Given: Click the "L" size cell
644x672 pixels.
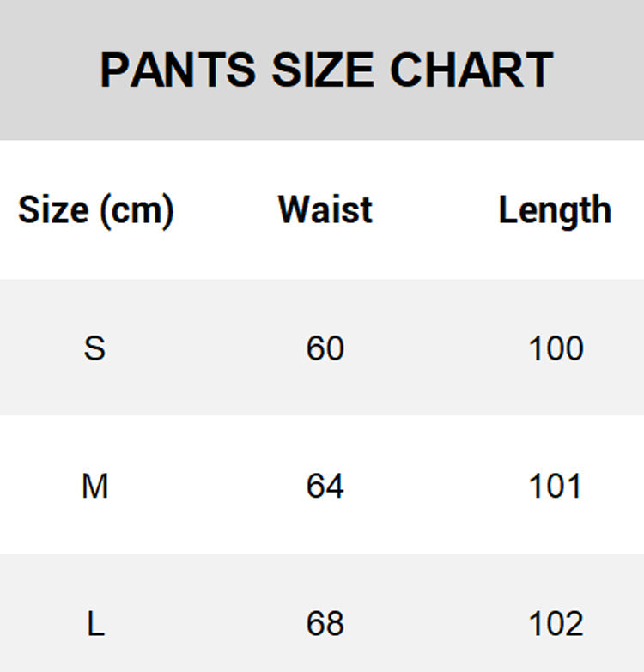Looking at the screenshot, I should [x=95, y=624].
